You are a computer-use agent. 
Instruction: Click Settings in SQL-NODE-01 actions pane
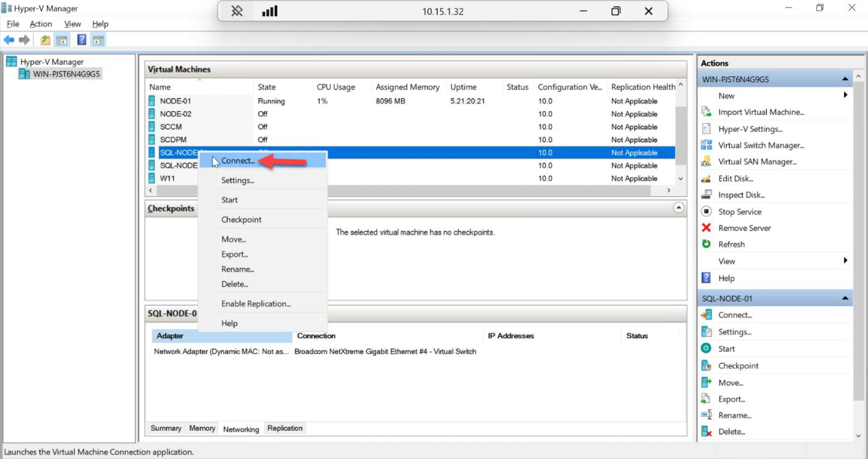tap(735, 332)
